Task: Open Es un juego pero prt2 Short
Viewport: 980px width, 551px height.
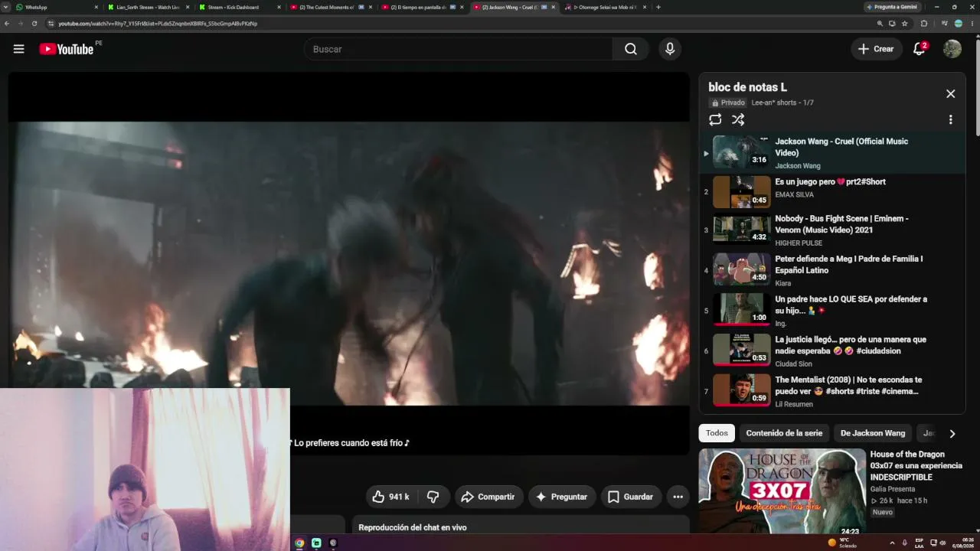Action: click(830, 182)
